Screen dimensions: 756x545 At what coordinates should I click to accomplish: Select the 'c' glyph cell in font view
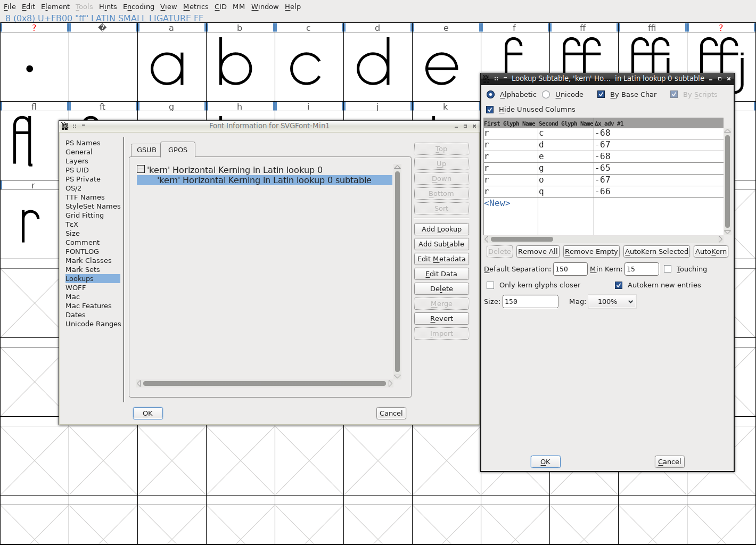tap(309, 67)
